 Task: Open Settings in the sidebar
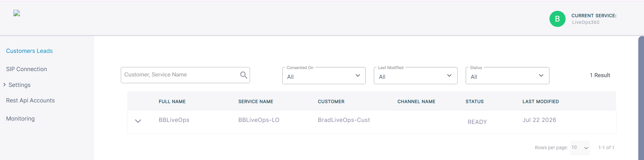[20, 85]
